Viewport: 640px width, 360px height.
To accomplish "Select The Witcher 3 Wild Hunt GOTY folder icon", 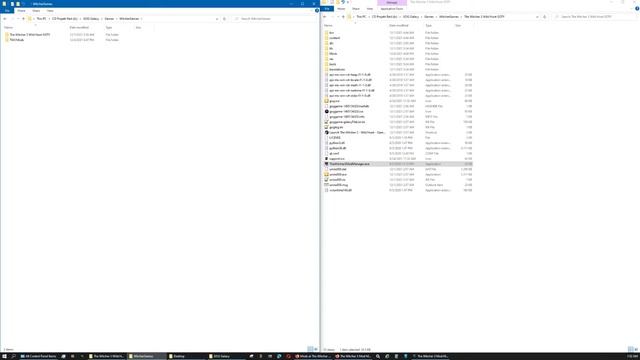I will pyautogui.click(x=7, y=35).
